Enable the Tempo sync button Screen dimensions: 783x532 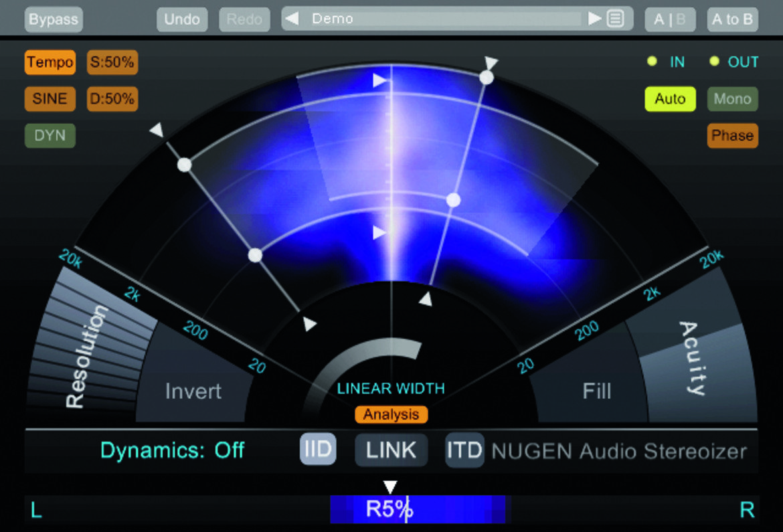coord(50,62)
